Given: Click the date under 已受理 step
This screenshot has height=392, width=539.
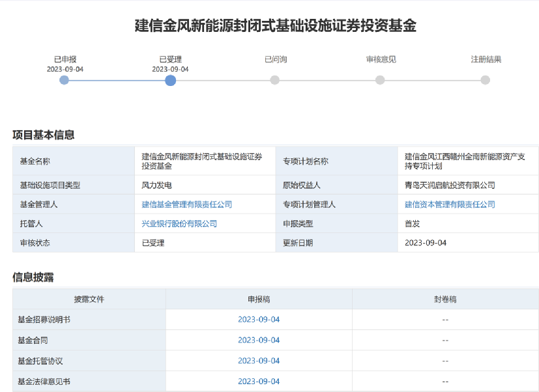Looking at the screenshot, I should [171, 69].
